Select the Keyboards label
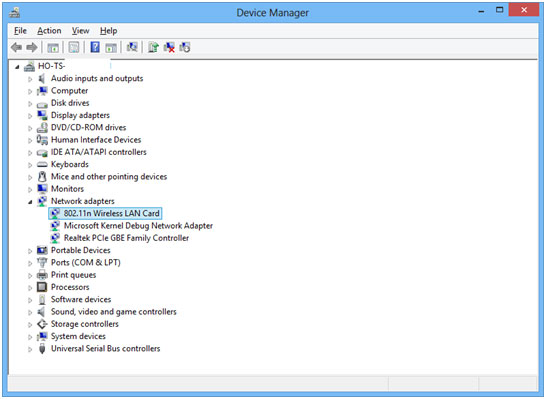 tap(70, 164)
